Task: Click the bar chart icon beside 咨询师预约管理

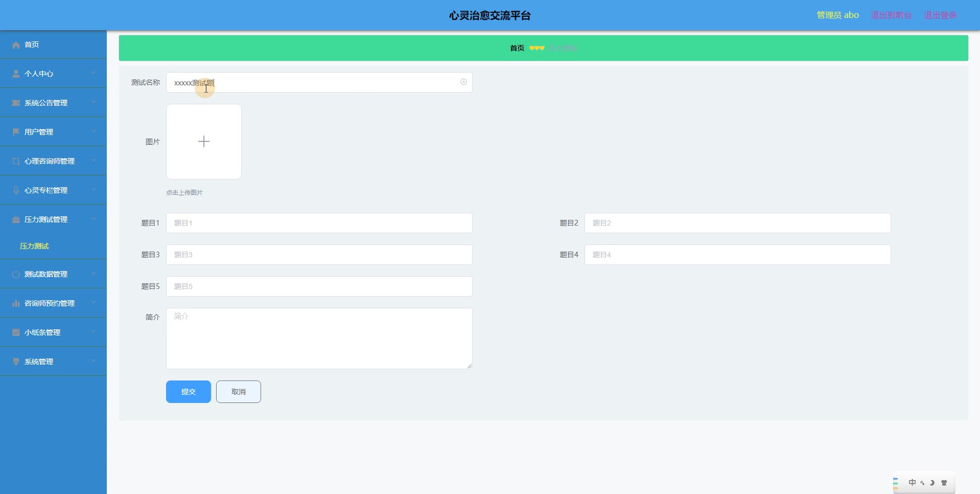Action: [x=16, y=304]
